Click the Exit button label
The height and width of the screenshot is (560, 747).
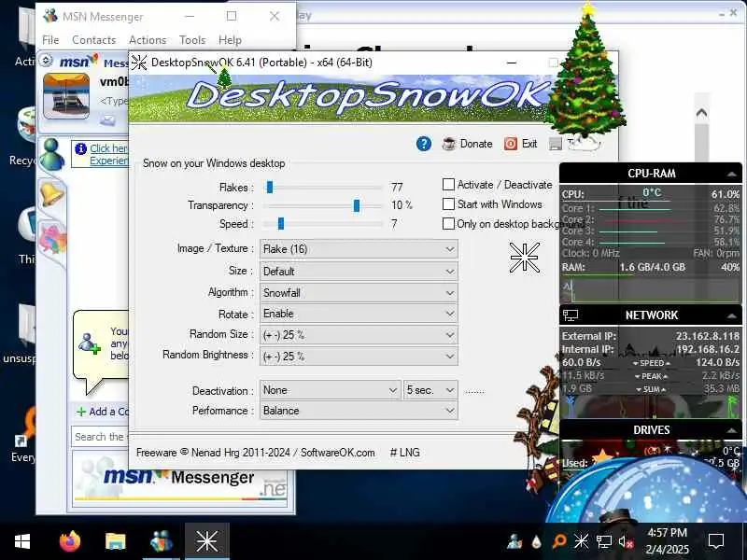529,144
